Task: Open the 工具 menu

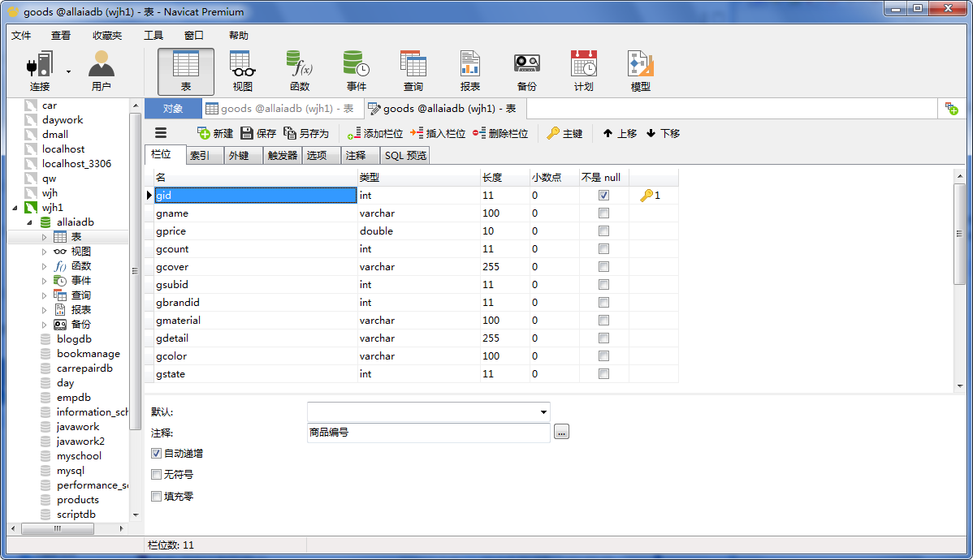Action: [x=154, y=35]
